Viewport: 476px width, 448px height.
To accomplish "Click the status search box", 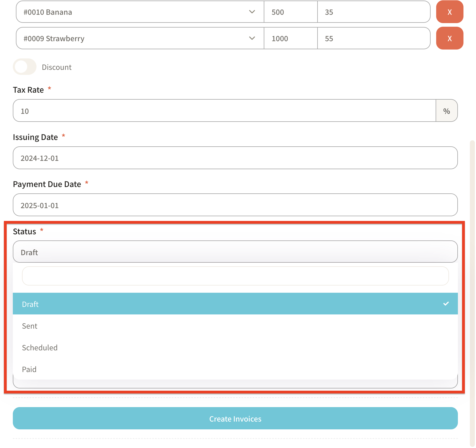I will 235,276.
